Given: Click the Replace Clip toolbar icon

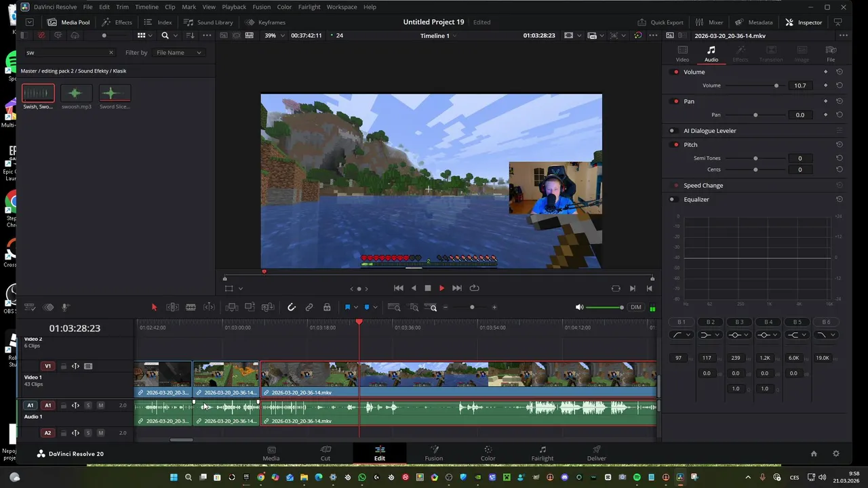Looking at the screenshot, I should [268, 307].
